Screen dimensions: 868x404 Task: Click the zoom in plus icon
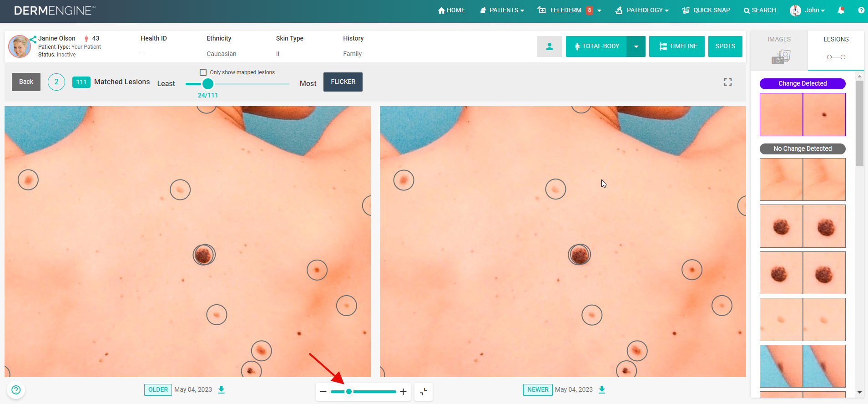click(403, 392)
